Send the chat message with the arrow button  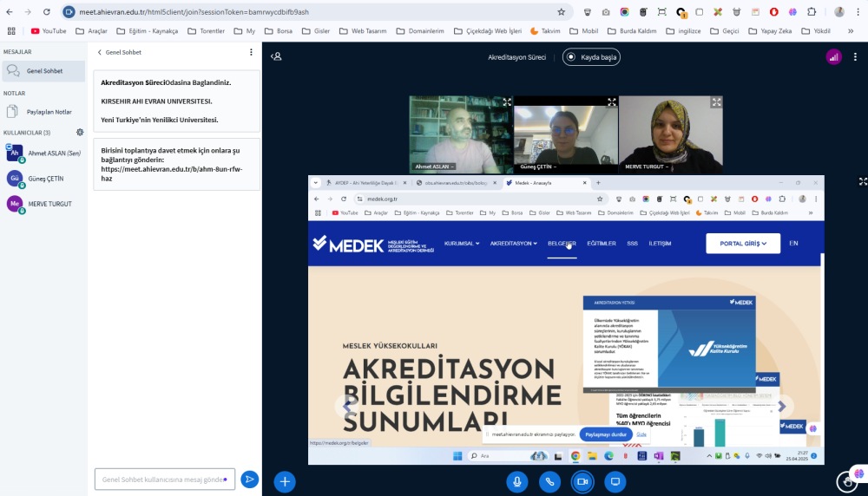point(250,479)
